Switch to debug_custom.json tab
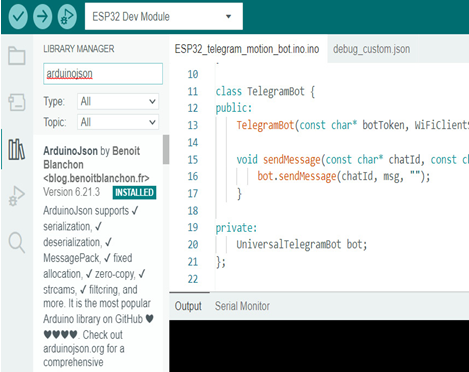This screenshot has height=372, width=469. tap(371, 49)
